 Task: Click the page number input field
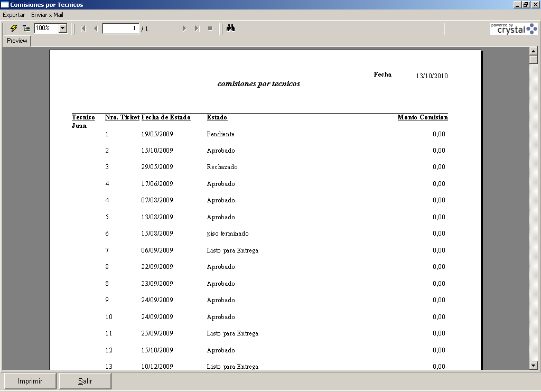click(121, 29)
